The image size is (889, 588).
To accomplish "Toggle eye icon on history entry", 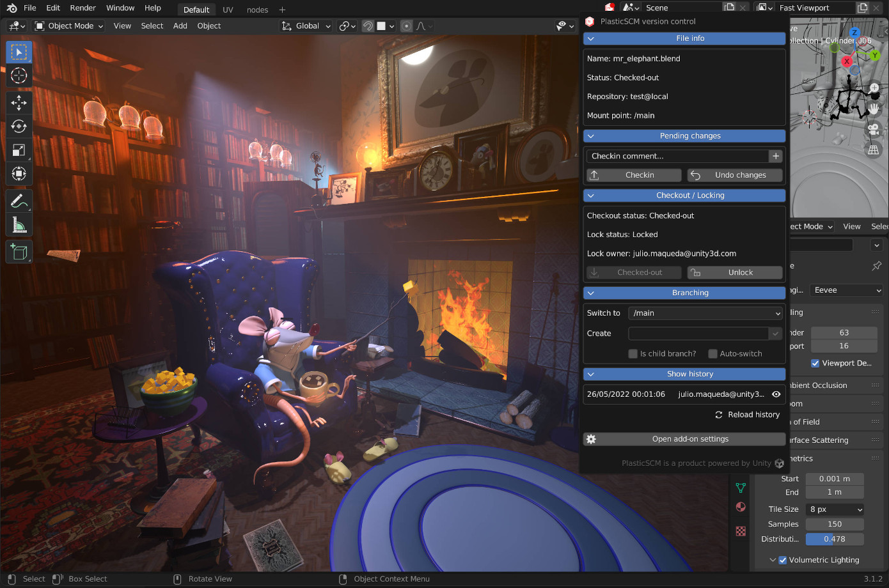I will (x=776, y=394).
